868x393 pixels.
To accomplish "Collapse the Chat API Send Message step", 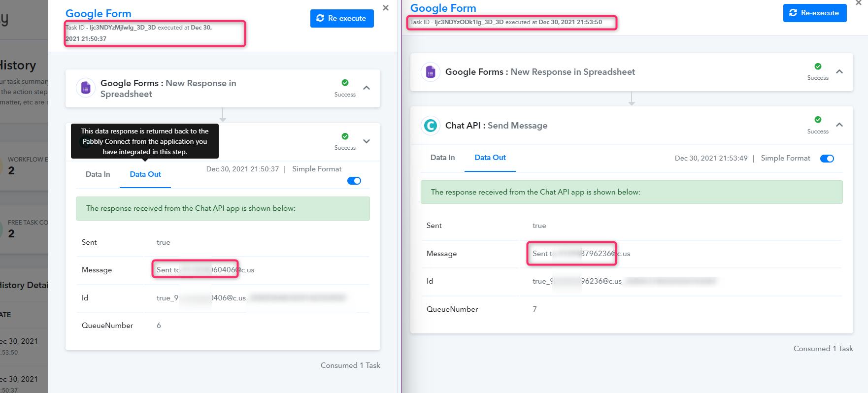I will (839, 125).
